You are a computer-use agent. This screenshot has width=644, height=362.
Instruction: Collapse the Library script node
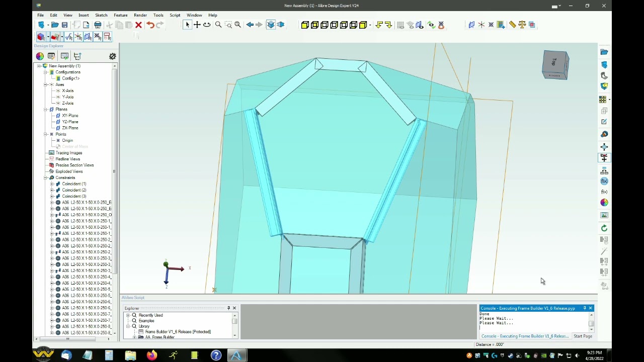(128, 326)
